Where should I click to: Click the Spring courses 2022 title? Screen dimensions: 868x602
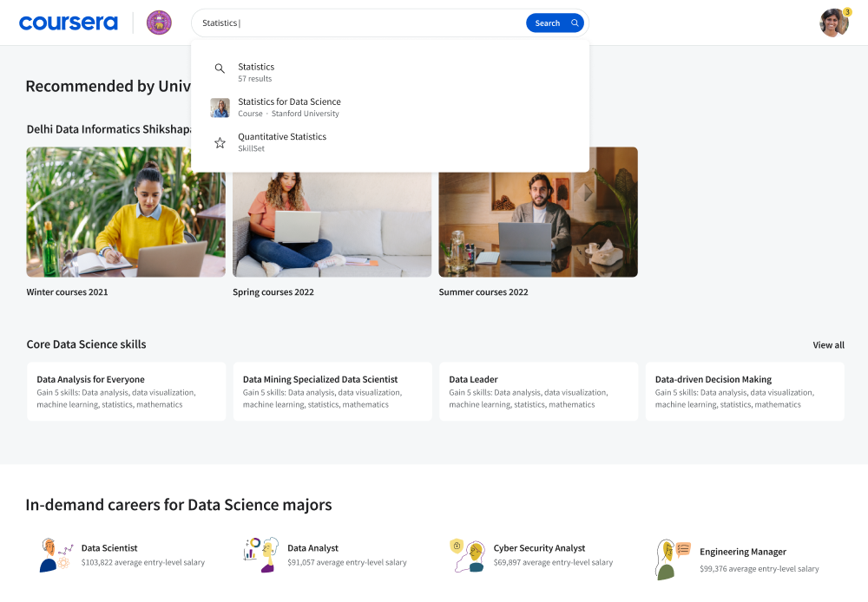(x=273, y=292)
